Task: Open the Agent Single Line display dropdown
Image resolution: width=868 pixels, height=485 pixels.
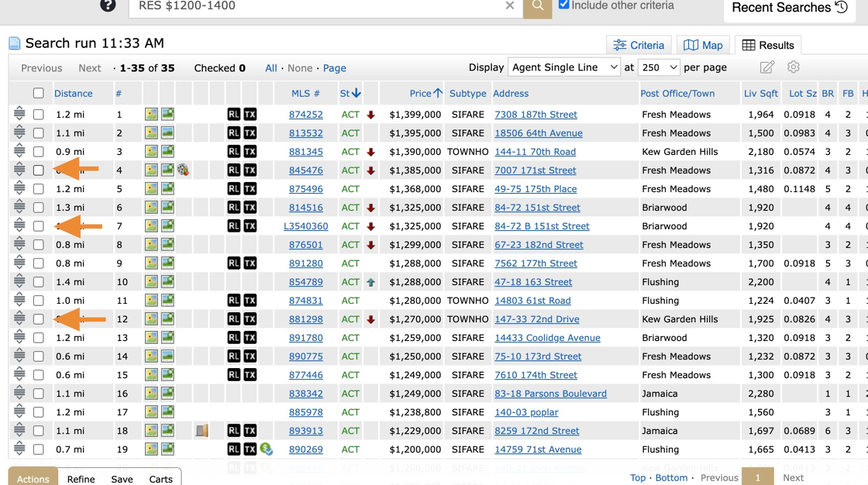Action: (x=563, y=67)
